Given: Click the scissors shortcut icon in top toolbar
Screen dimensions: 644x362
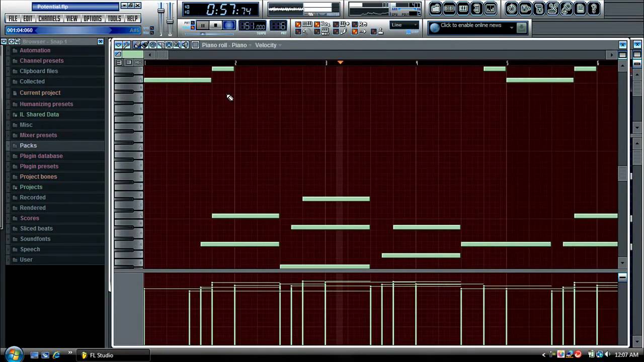Looking at the screenshot, I should [x=552, y=9].
